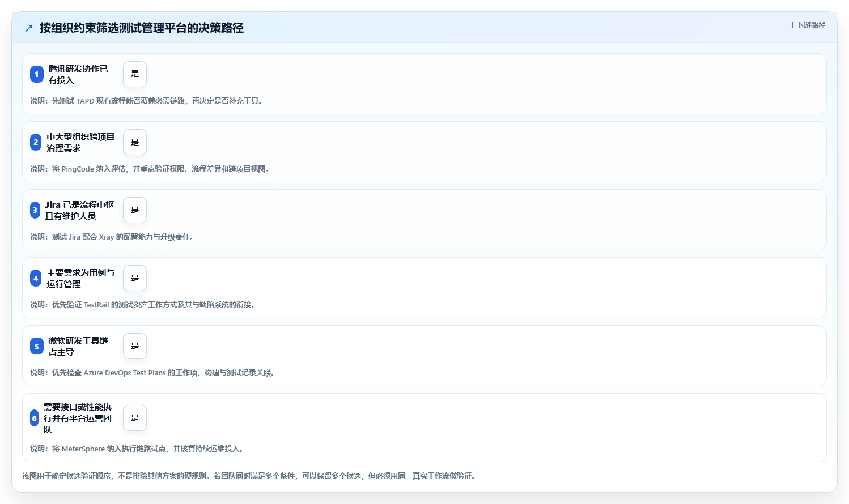The image size is (849, 504).
Task: Select condition text Jira 已是流程中枢且有维护人员
Action: pos(79,210)
